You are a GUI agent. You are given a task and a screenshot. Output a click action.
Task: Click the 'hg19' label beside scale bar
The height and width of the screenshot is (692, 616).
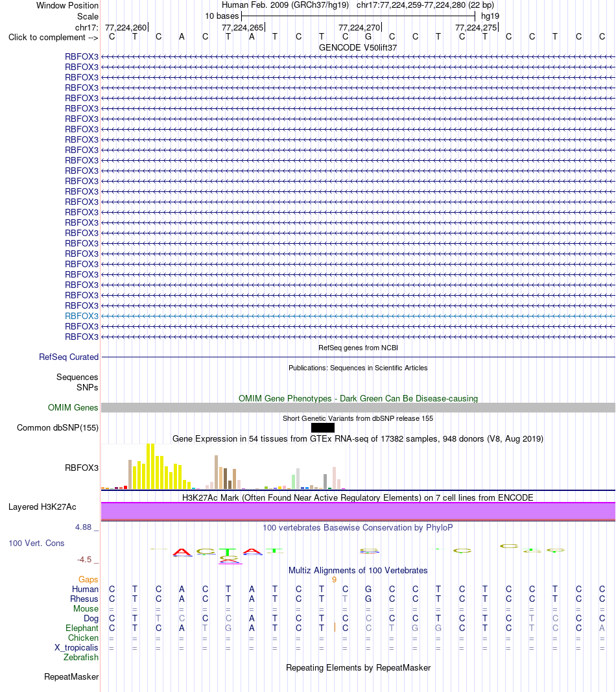click(490, 16)
